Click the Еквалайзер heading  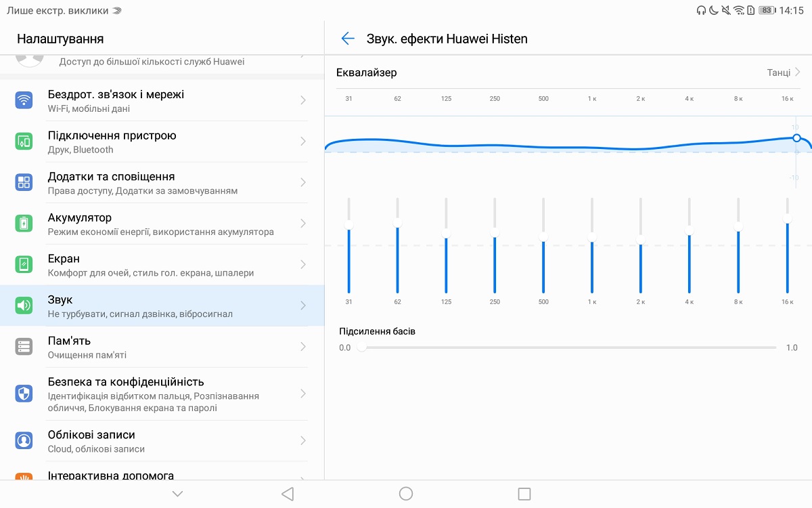(367, 72)
